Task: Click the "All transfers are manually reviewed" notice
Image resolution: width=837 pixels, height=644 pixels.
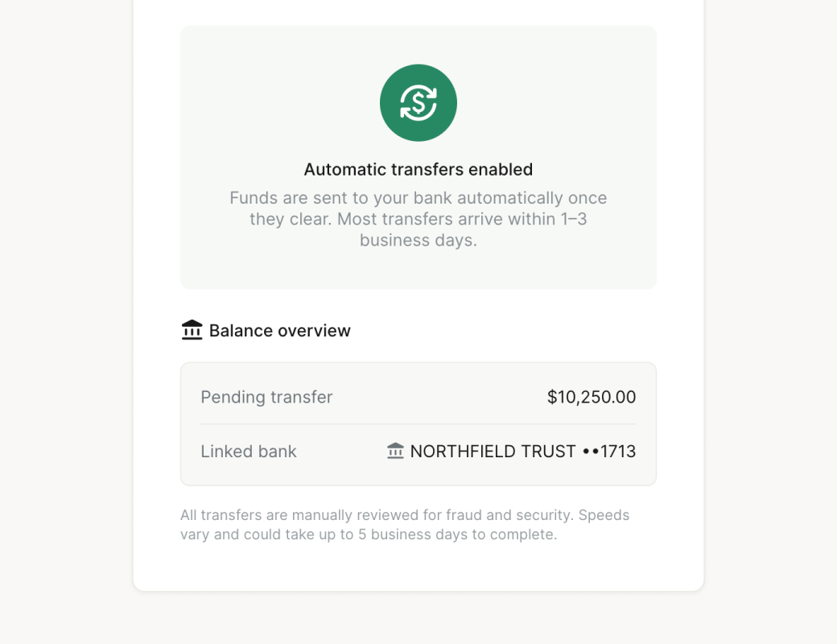Action: click(x=405, y=515)
